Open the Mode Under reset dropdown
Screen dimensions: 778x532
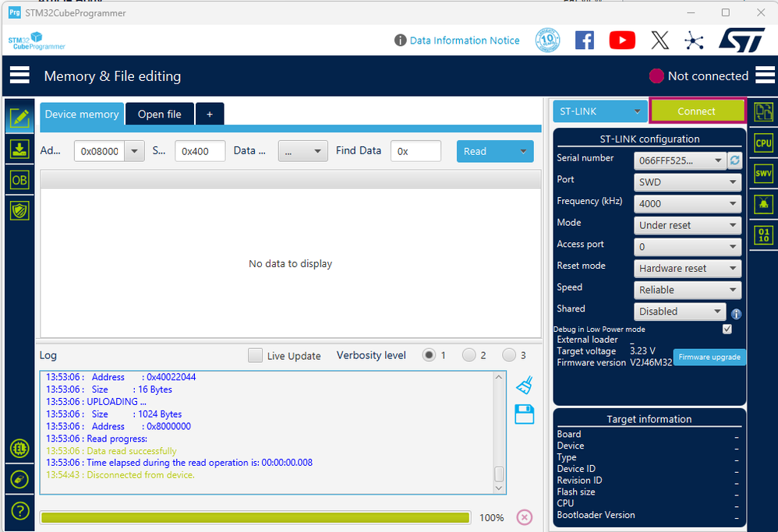(x=688, y=225)
